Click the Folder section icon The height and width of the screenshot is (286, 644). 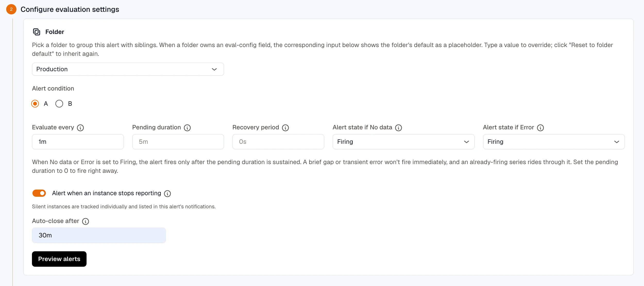pos(37,32)
